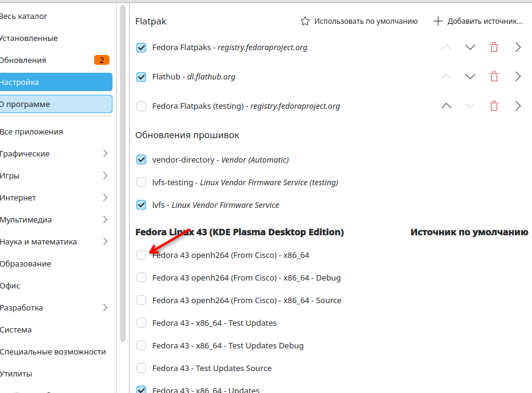
Task: Uncheck the Flathub source checkbox
Action: tap(141, 77)
